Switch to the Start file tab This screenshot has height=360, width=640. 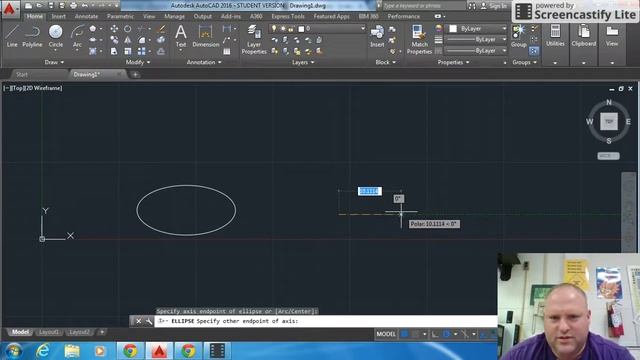point(22,75)
